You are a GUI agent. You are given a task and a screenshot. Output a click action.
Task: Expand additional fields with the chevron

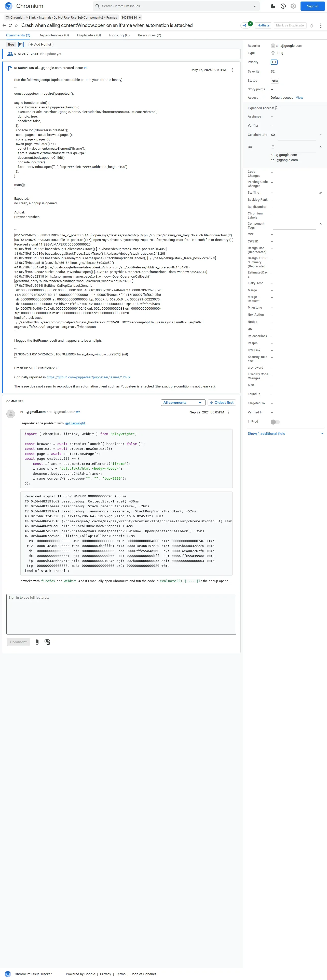pyautogui.click(x=322, y=434)
